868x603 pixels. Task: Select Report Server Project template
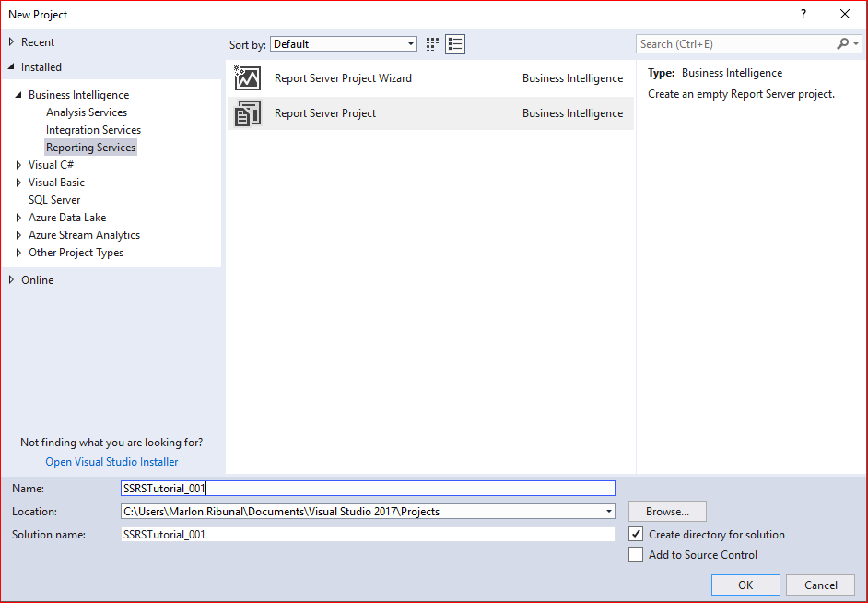click(430, 113)
